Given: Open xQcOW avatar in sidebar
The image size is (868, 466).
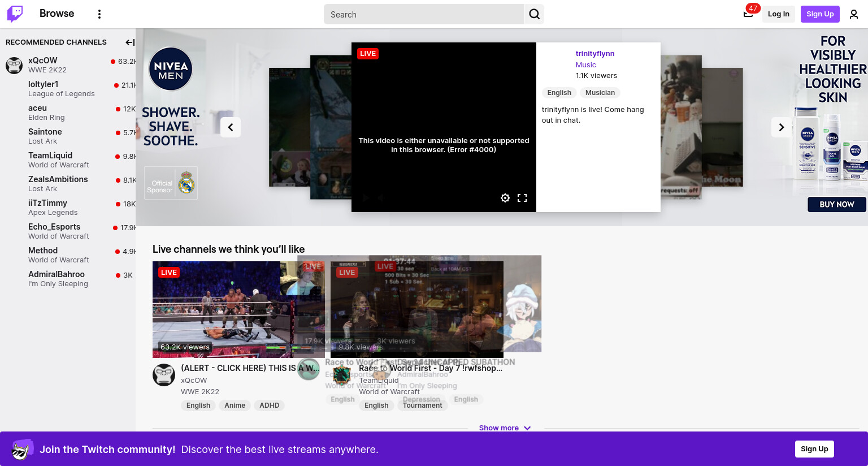Looking at the screenshot, I should coord(14,66).
